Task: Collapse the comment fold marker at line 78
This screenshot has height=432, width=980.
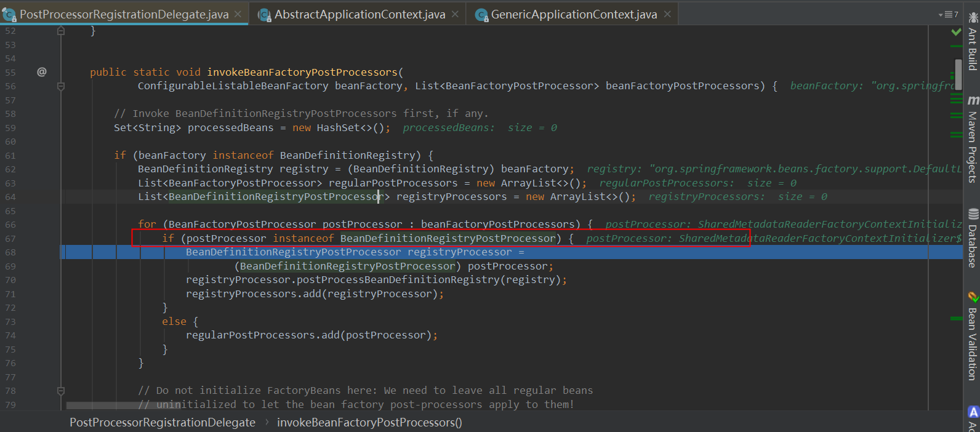Action: pyautogui.click(x=61, y=390)
